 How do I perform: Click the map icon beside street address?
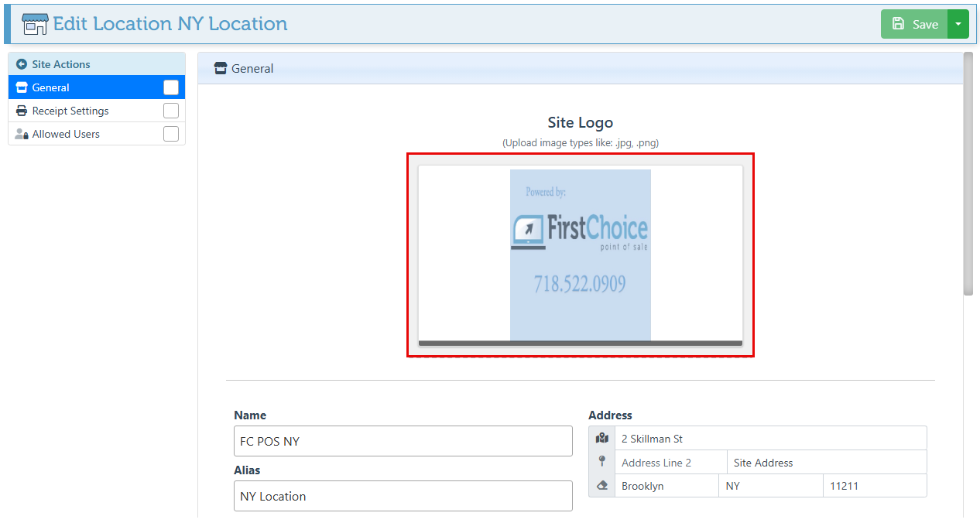[602, 439]
